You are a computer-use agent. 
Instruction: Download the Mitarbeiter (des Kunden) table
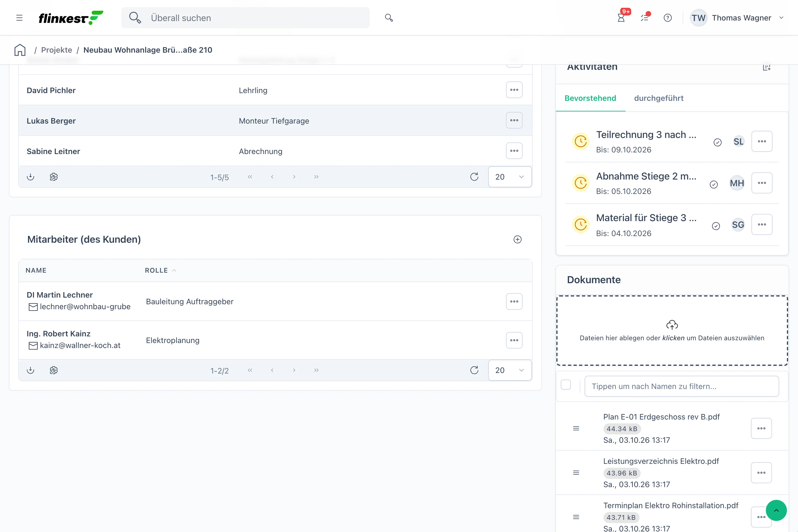(30, 370)
